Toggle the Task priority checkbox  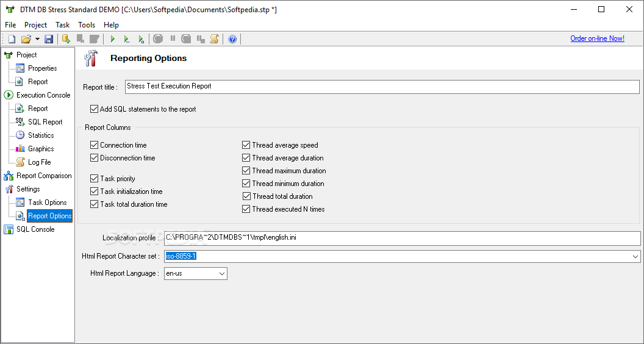pyautogui.click(x=94, y=178)
